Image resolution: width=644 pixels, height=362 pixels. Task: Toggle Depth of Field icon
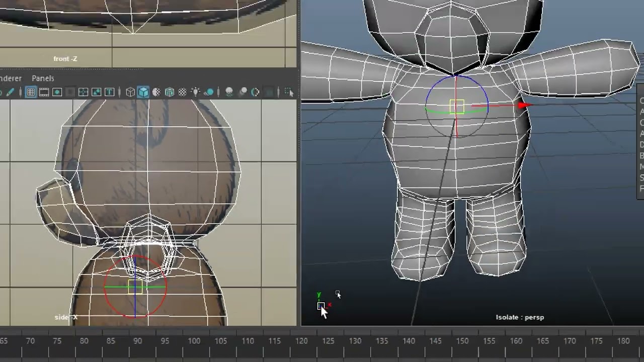point(269,92)
